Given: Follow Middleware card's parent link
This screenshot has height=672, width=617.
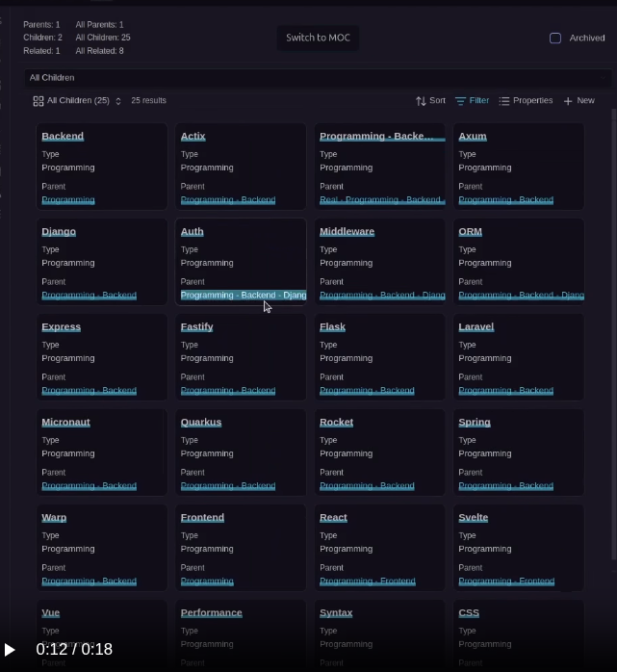Looking at the screenshot, I should click(382, 296).
